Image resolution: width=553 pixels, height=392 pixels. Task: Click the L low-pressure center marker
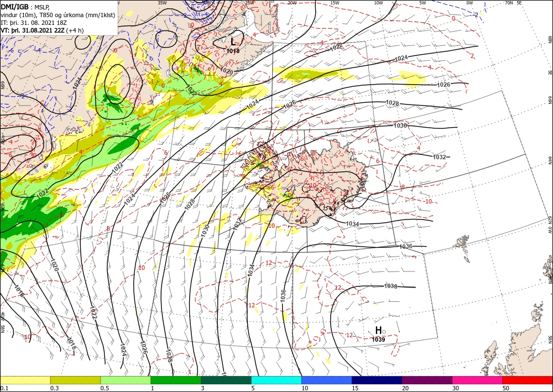pyautogui.click(x=233, y=42)
